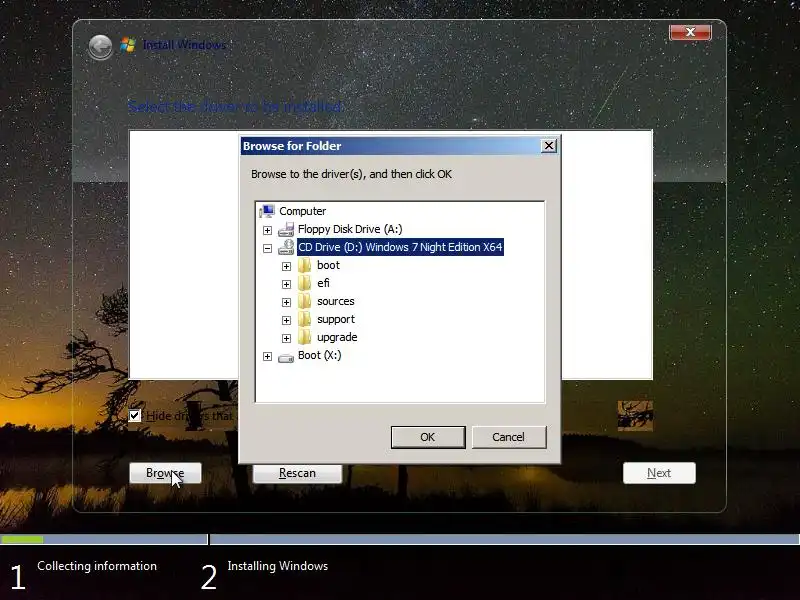
Task: Click the Browse button
Action: pyautogui.click(x=165, y=473)
